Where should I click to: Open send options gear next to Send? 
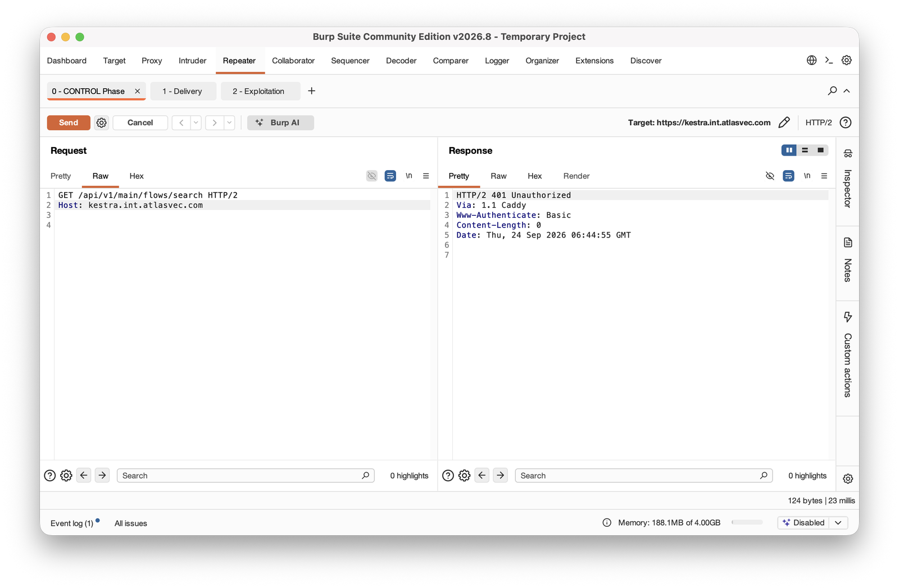[x=101, y=122]
